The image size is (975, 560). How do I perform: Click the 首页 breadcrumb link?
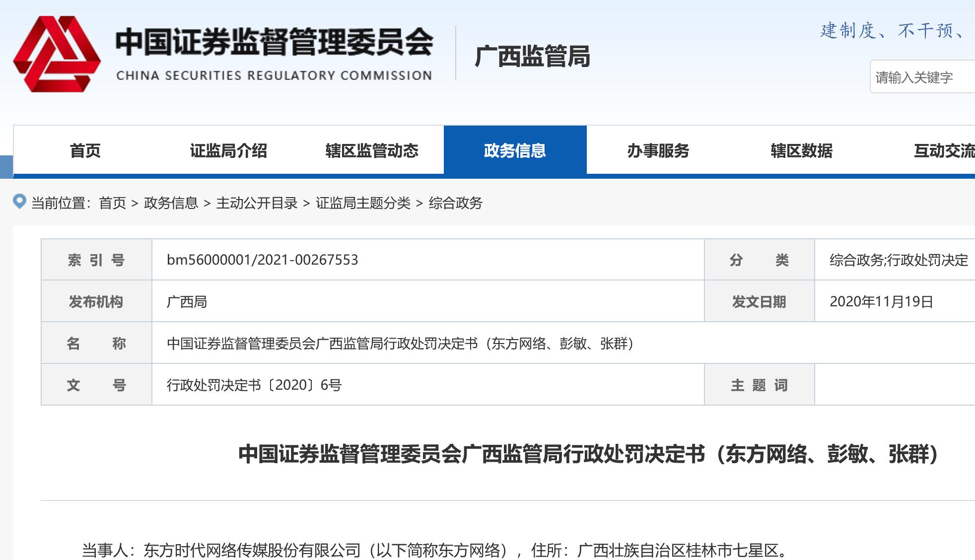(x=112, y=203)
